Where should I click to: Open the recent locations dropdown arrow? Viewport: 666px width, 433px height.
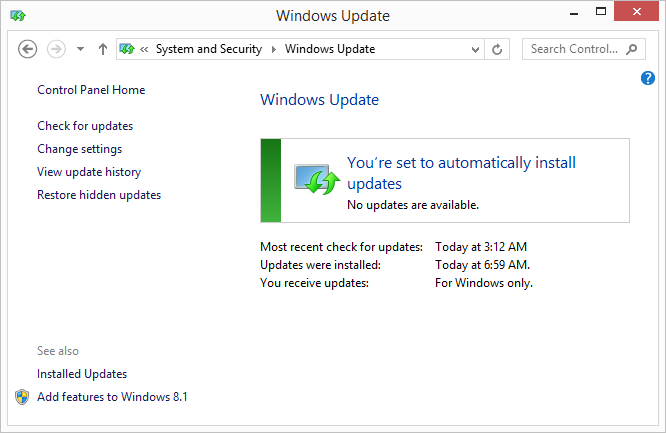[80, 49]
